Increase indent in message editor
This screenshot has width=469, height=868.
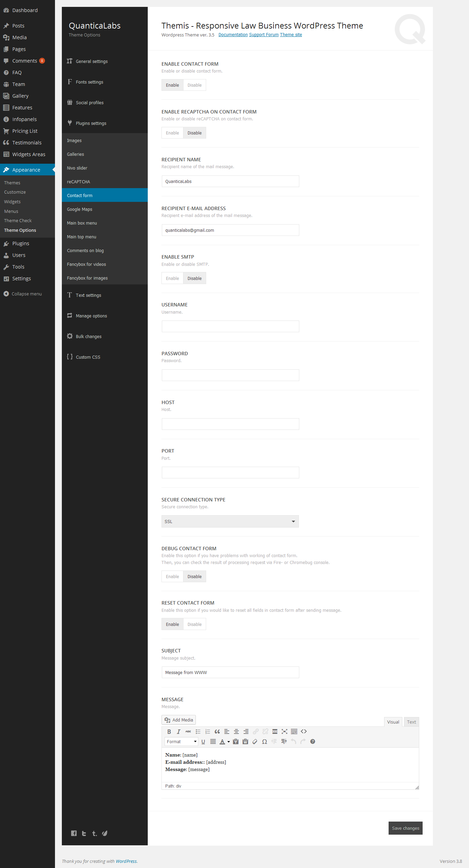284,741
